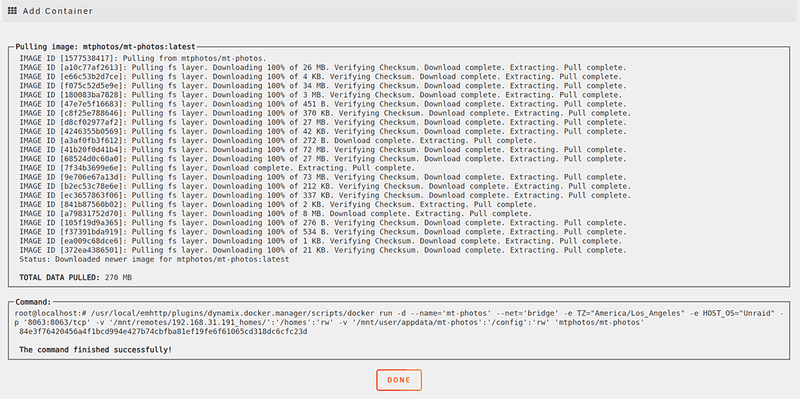Click the IMAGE ID 1577538417 log line
Screen dimensions: 800x399
tap(143, 58)
